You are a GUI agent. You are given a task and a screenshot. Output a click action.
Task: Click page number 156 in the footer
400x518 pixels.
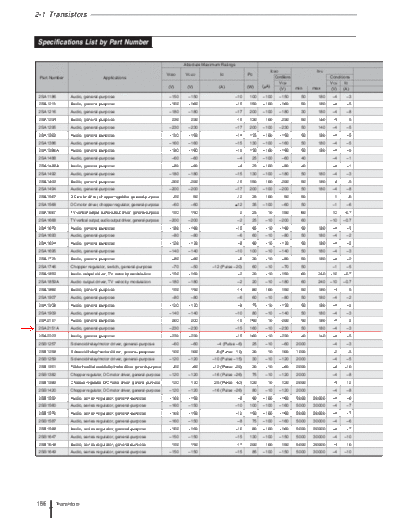(41, 504)
